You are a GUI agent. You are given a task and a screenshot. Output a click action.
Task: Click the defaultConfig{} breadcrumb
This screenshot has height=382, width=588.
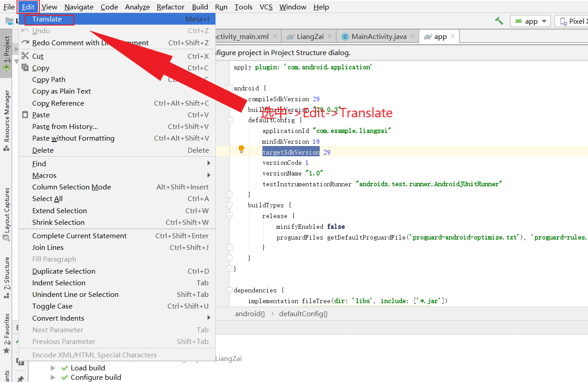tap(303, 314)
